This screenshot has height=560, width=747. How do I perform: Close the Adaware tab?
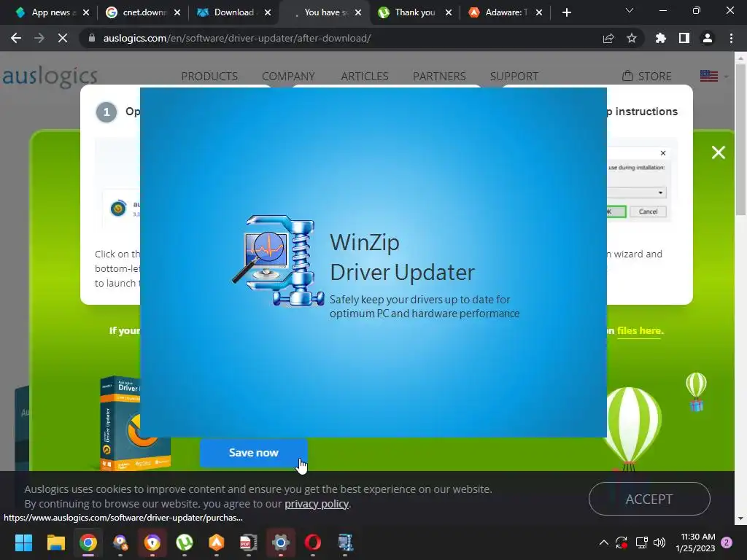point(539,12)
